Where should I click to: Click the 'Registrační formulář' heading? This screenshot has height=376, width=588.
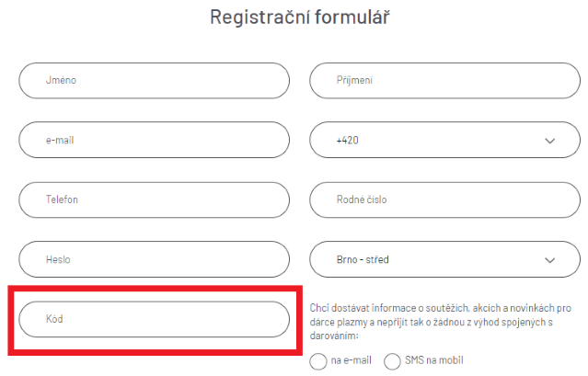click(x=294, y=17)
